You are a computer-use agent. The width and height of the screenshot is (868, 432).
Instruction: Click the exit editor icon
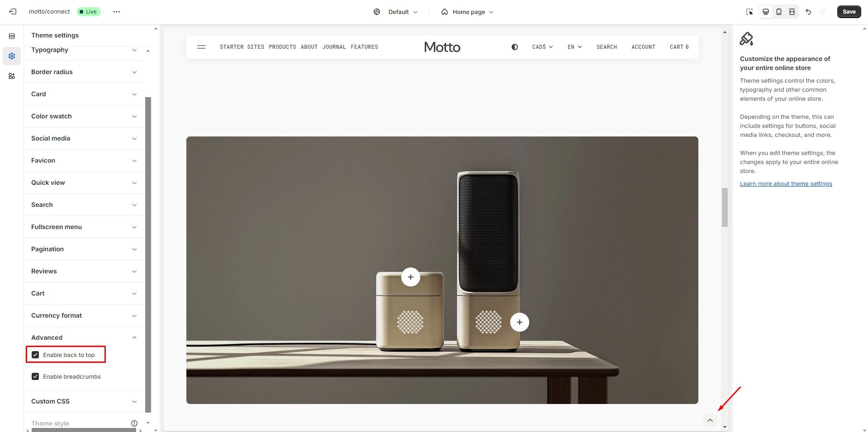[x=13, y=12]
